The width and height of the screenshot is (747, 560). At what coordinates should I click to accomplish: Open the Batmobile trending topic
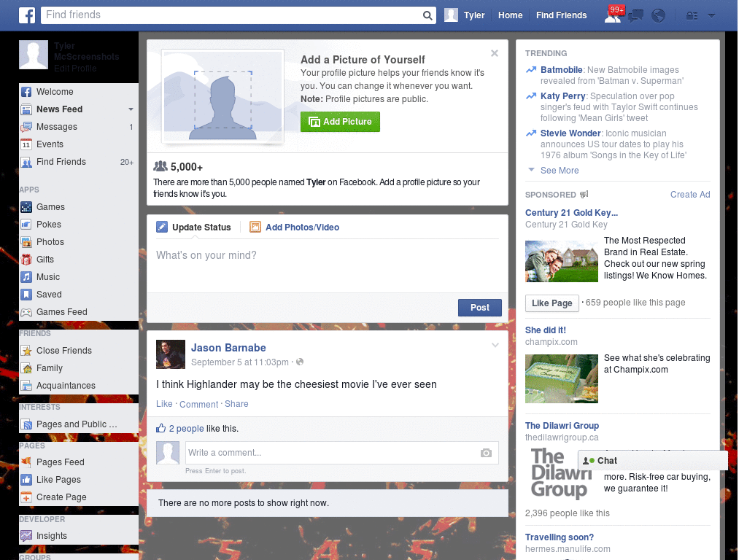point(561,70)
